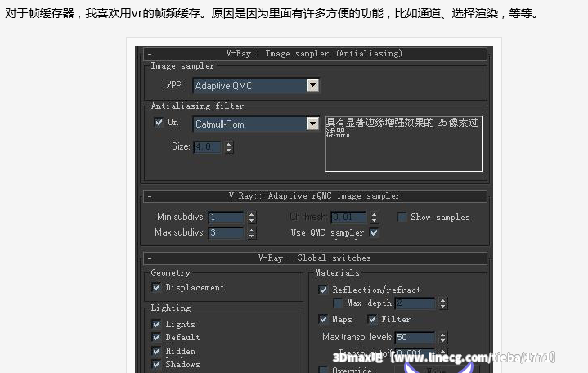This screenshot has height=373, width=588.
Task: Click the Min subdivs spinner arrows
Action: [x=252, y=218]
